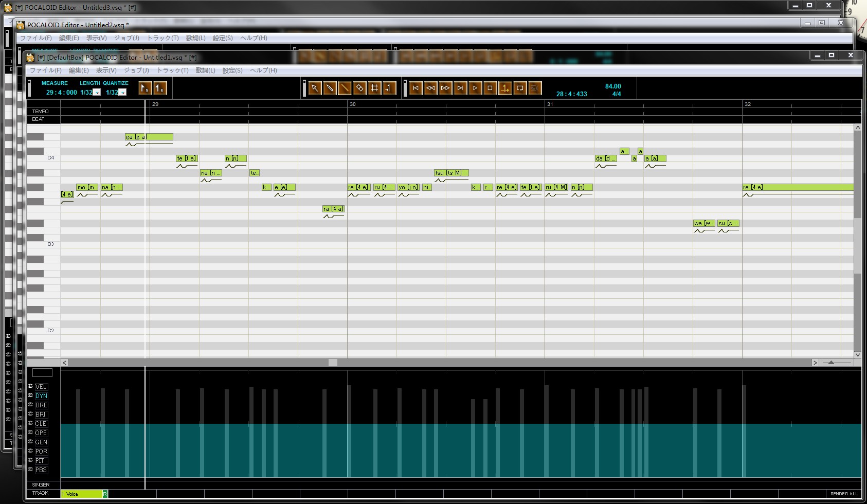Select the pencil tool
Image resolution: width=867 pixels, height=504 pixels.
coord(330,88)
